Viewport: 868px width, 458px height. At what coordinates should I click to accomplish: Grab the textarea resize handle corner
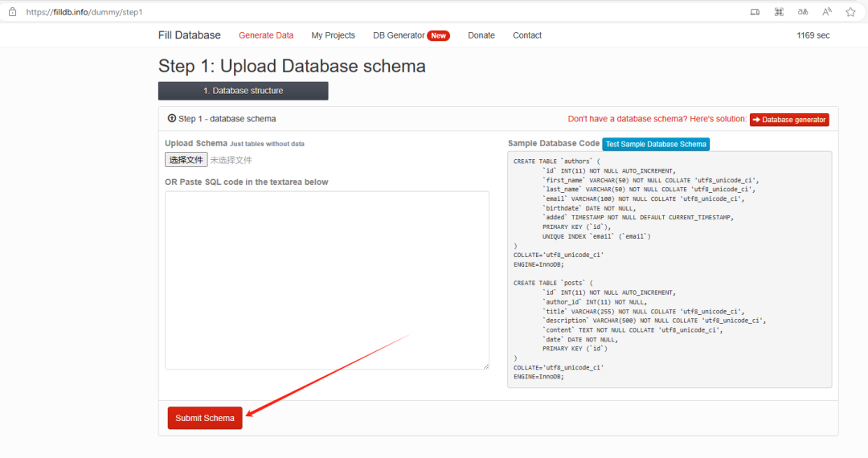[486, 366]
